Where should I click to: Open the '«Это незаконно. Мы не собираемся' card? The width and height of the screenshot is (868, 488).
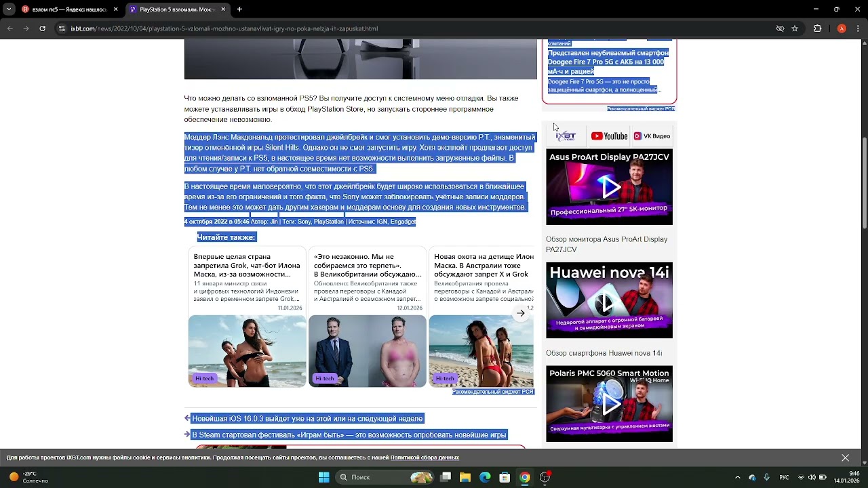[x=368, y=317]
